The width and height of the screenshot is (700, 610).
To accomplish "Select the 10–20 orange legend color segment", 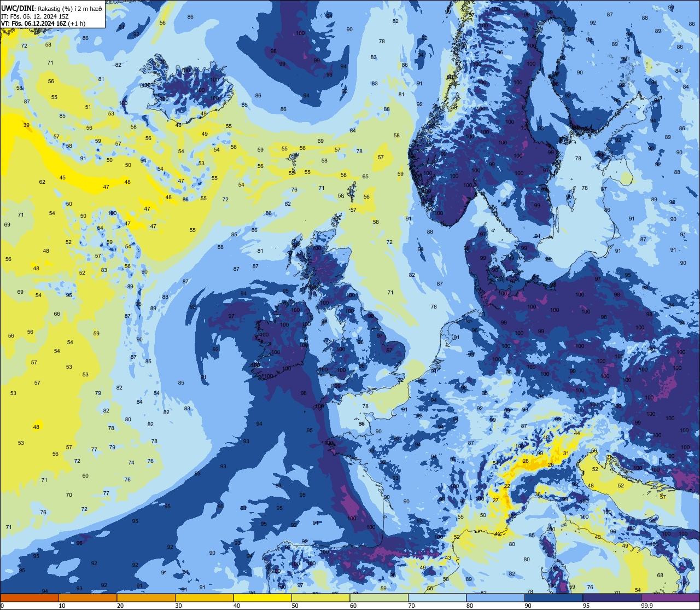I will click(87, 598).
